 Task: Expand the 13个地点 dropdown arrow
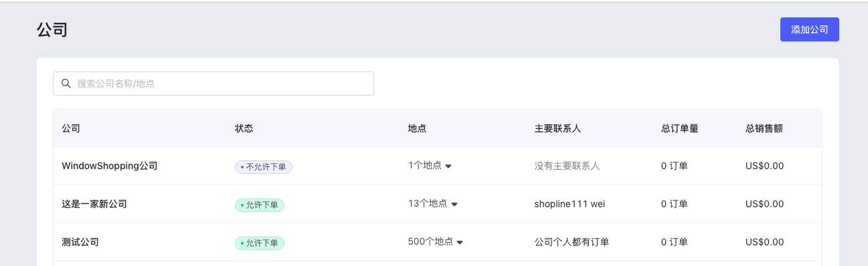pos(454,205)
